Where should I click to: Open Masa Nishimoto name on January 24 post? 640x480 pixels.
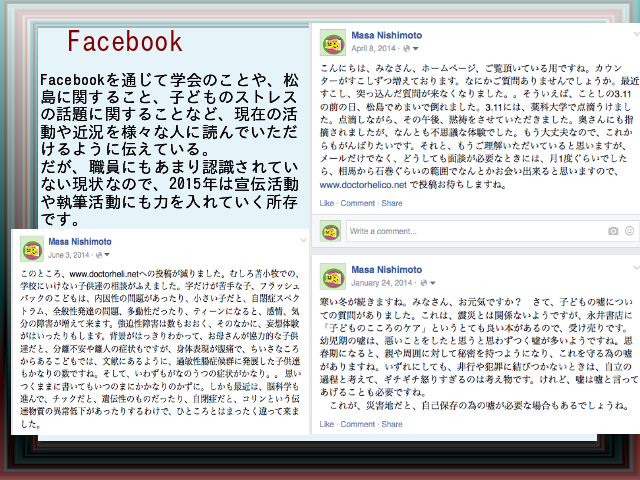point(387,270)
